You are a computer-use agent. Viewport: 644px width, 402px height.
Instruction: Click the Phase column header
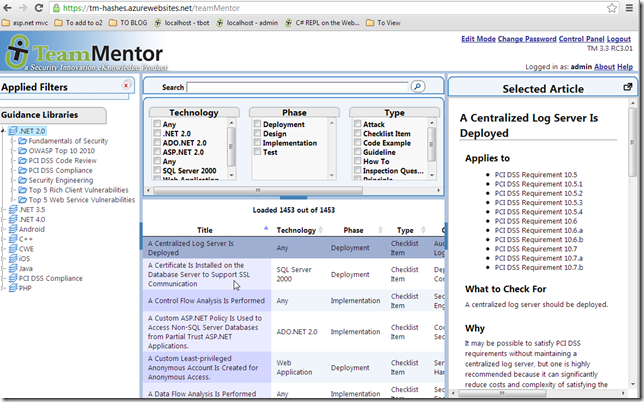352,229
